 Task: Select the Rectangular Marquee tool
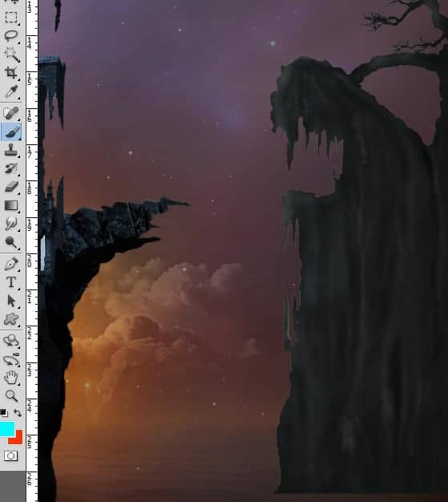click(11, 18)
